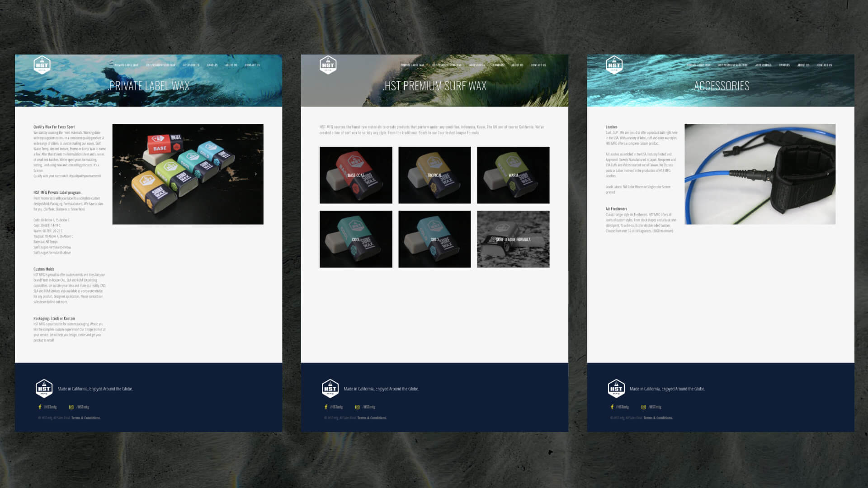Open the Cool wax product tile
Screen dimensions: 868x488
356,239
